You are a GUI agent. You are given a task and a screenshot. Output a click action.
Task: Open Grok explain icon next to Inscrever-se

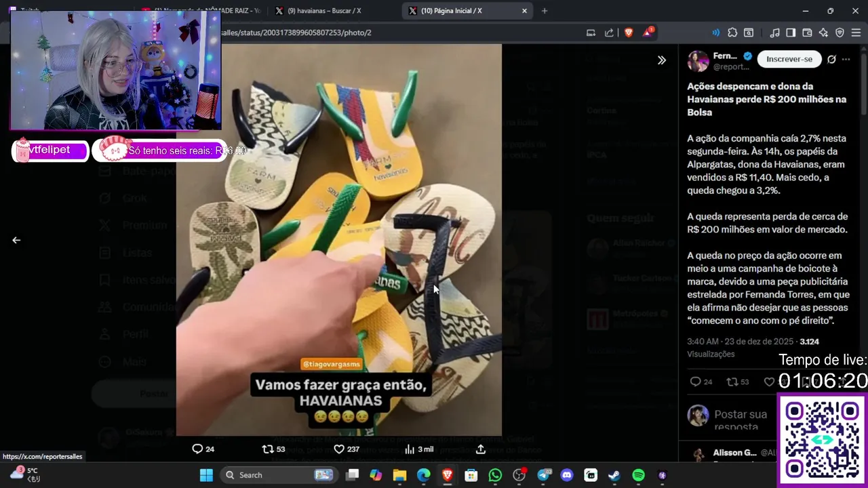click(831, 59)
